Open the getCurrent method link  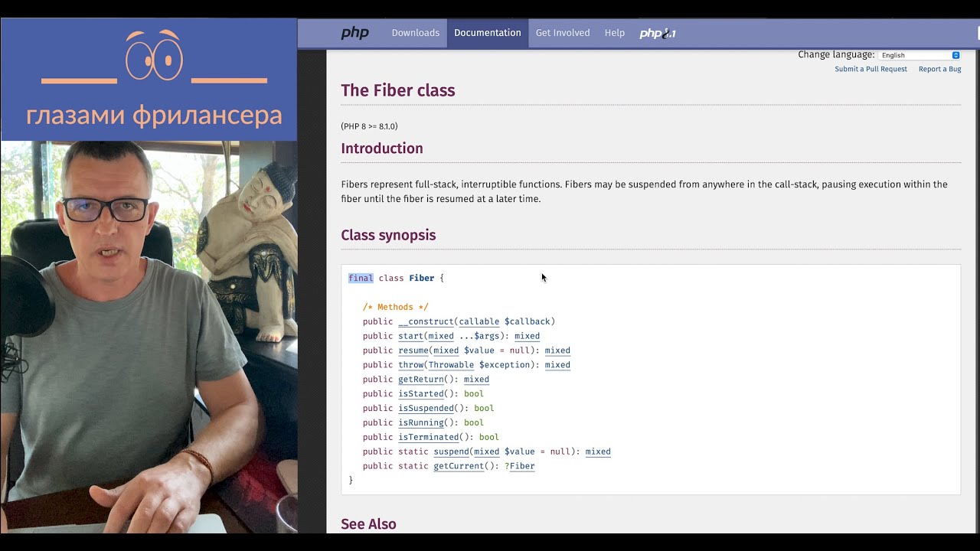[459, 467]
